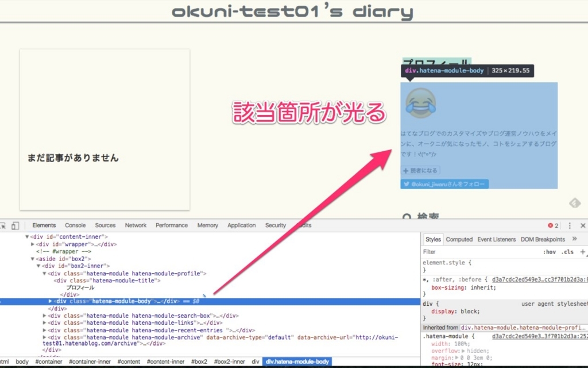Collapse the content-inner div node
The image size is (588, 368).
click(x=27, y=237)
